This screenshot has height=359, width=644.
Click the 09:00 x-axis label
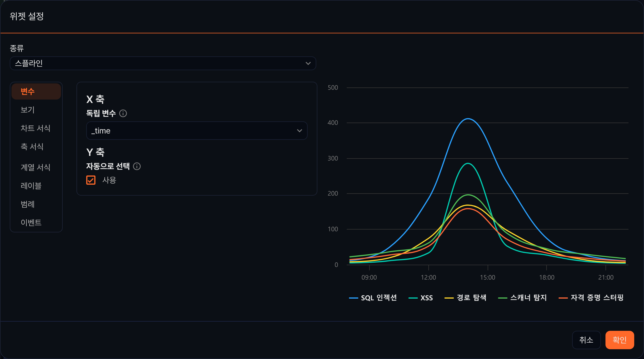pos(369,278)
